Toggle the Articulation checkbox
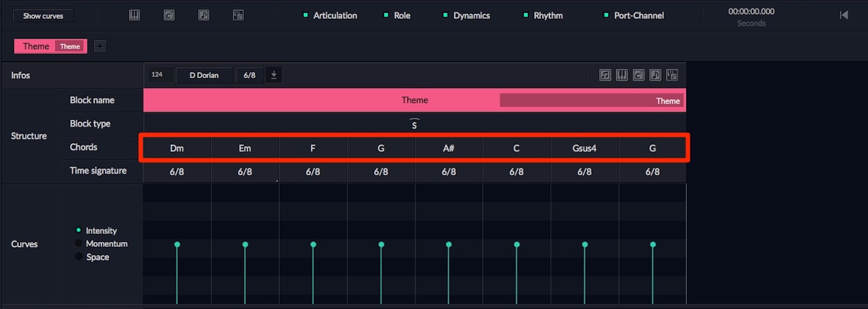The height and width of the screenshot is (309, 868). [306, 15]
